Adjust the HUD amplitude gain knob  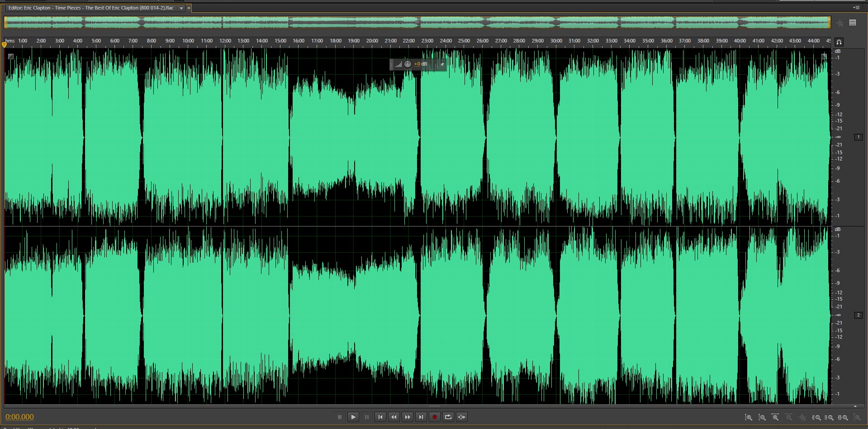408,64
